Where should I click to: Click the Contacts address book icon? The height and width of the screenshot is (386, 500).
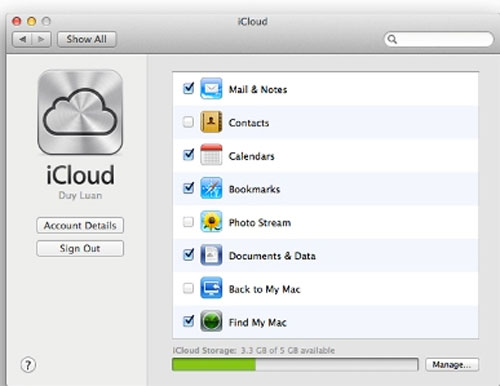coord(211,122)
